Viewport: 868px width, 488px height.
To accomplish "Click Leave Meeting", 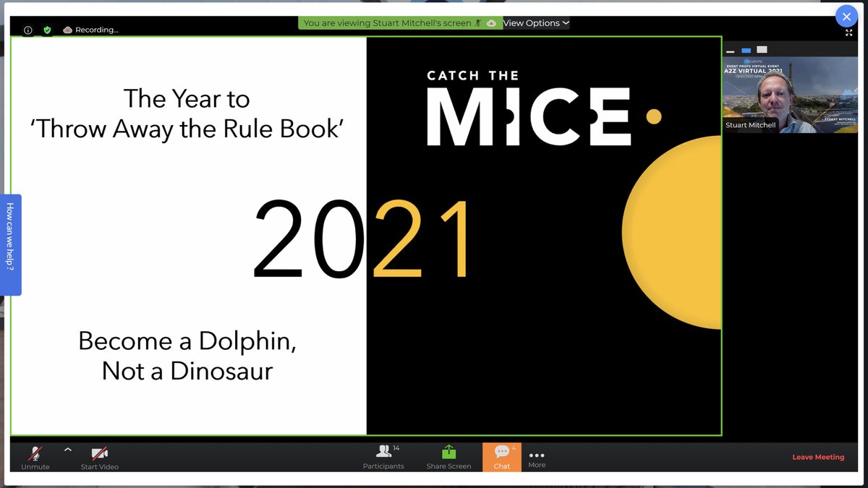I will click(818, 457).
